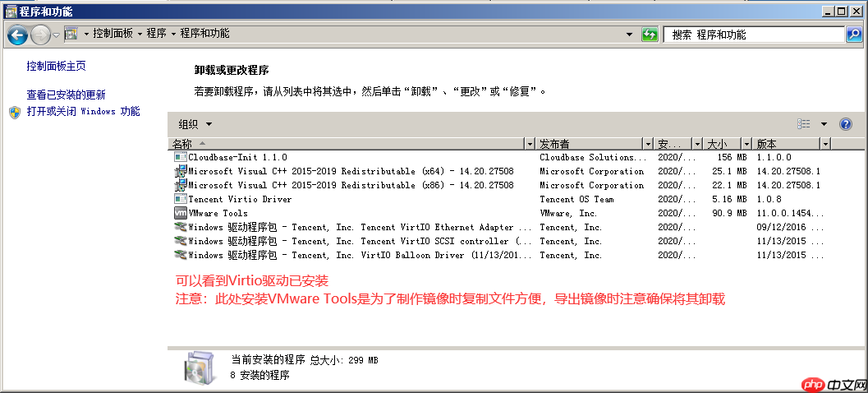Image resolution: width=868 pixels, height=393 pixels.
Task: Click the VirtIO SCSI controller driver icon
Action: (181, 241)
